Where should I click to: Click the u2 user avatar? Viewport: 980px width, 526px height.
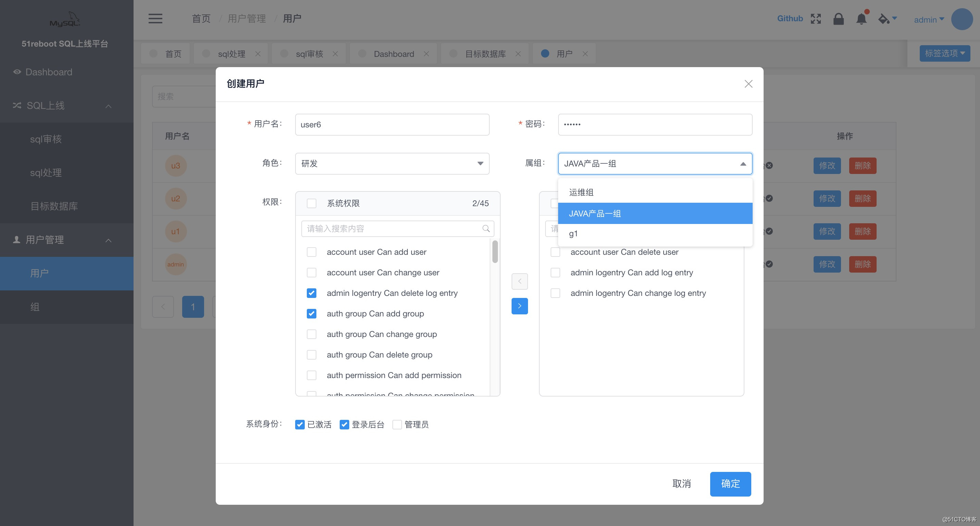pyautogui.click(x=176, y=199)
